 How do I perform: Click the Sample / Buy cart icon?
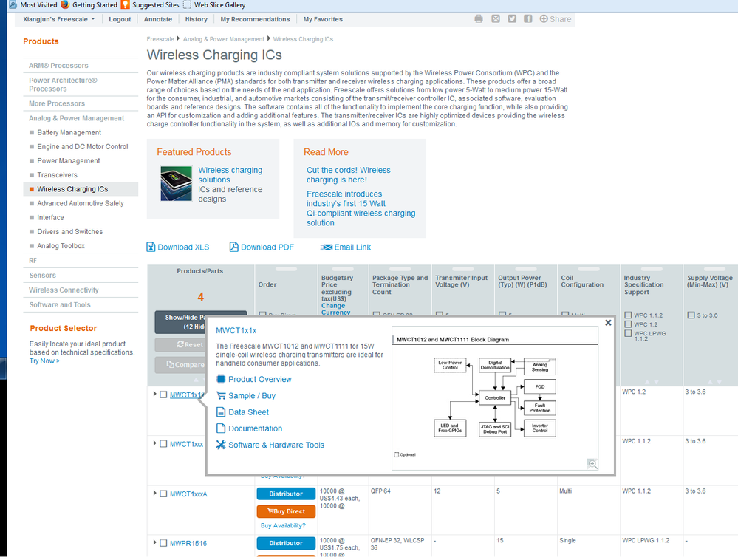pos(221,396)
